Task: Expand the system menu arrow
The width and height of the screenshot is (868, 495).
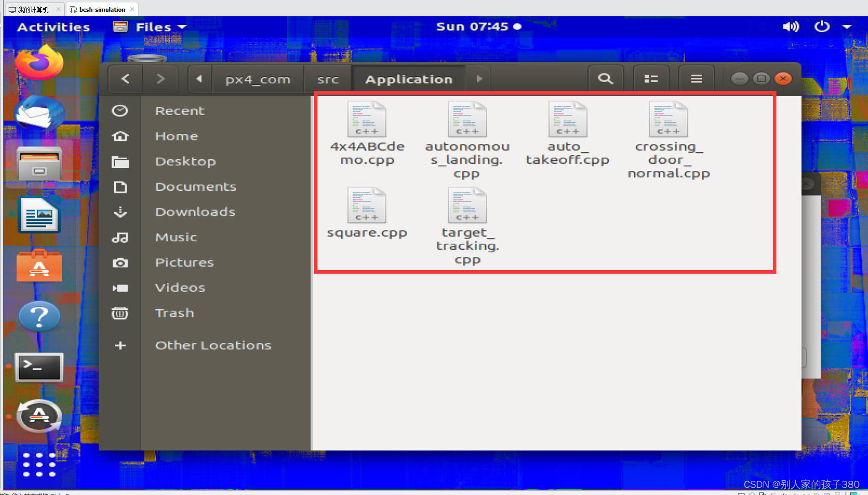Action: click(847, 27)
